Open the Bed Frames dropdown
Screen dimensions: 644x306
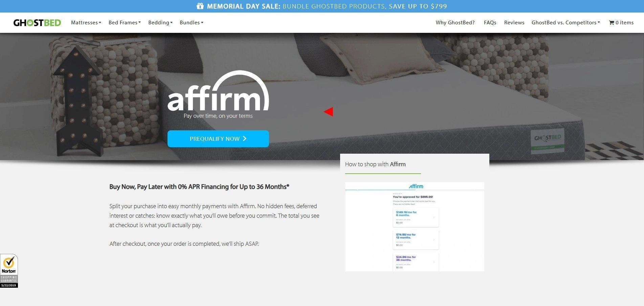pos(125,23)
